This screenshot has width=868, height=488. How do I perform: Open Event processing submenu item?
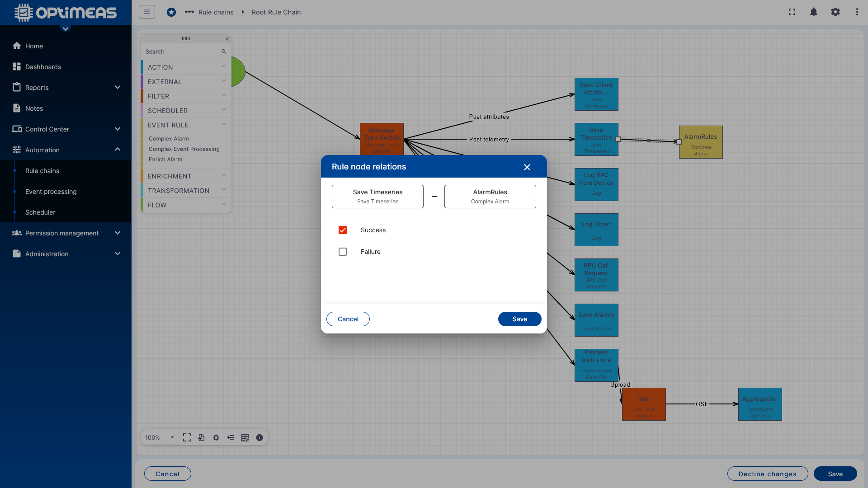click(51, 192)
